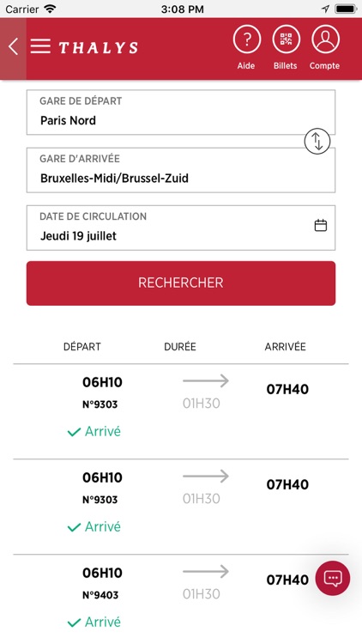Tap the Thalys logo
Image resolution: width=362 pixels, height=644 pixels.
click(99, 47)
